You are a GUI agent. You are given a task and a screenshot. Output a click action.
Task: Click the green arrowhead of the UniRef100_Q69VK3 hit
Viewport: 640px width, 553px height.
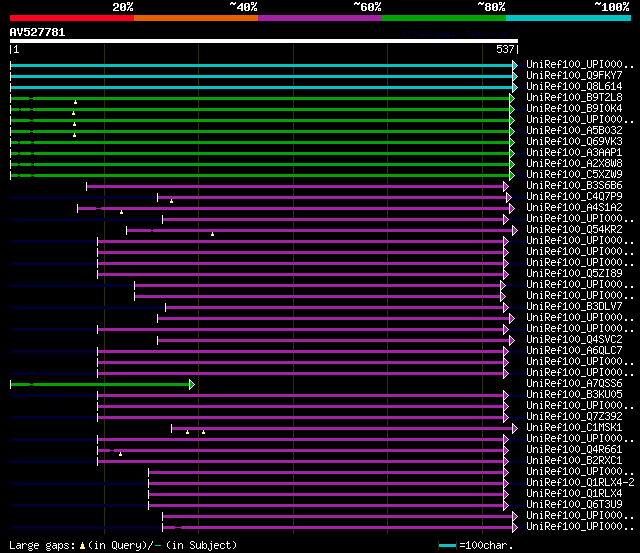tap(512, 142)
